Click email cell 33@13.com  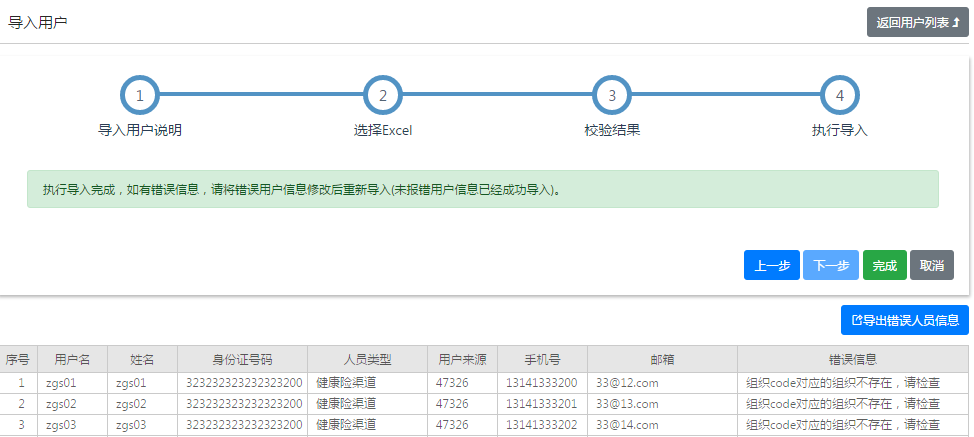click(x=627, y=404)
